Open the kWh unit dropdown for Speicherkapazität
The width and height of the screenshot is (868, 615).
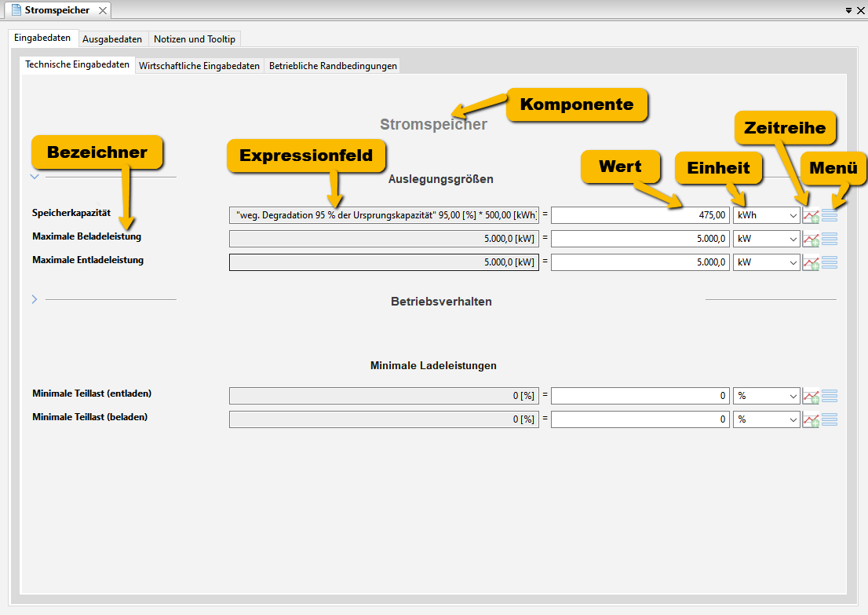[766, 215]
